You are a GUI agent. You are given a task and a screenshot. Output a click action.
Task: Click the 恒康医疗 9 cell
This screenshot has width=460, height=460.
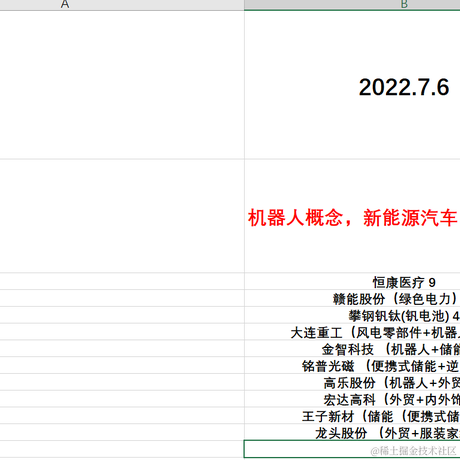coord(352,282)
